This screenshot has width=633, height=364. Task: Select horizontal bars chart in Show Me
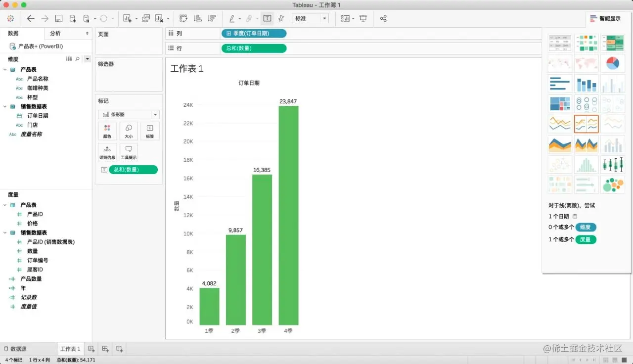click(x=560, y=84)
